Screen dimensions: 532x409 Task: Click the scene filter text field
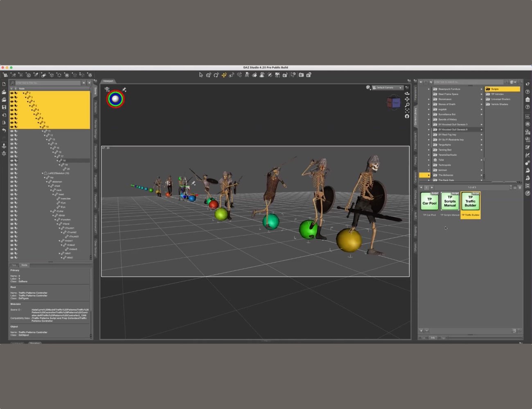pyautogui.click(x=47, y=83)
